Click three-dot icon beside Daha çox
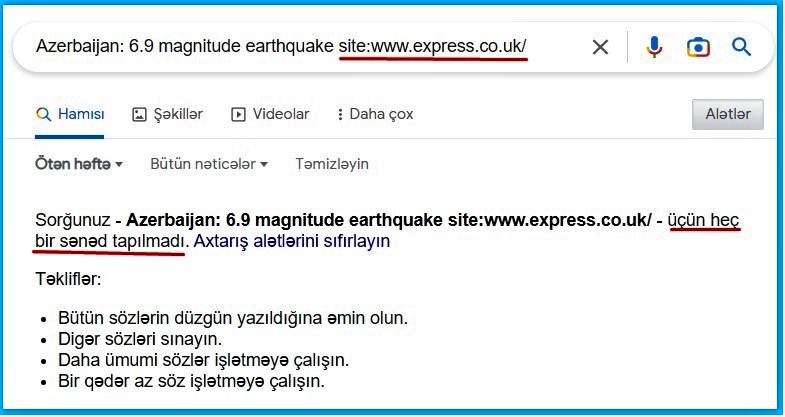 click(340, 114)
